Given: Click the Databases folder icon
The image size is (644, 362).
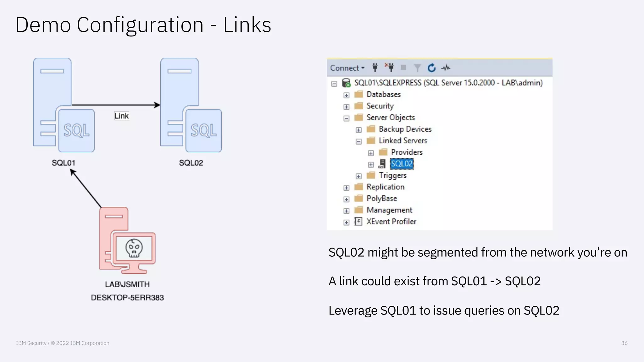Looking at the screenshot, I should 358,94.
